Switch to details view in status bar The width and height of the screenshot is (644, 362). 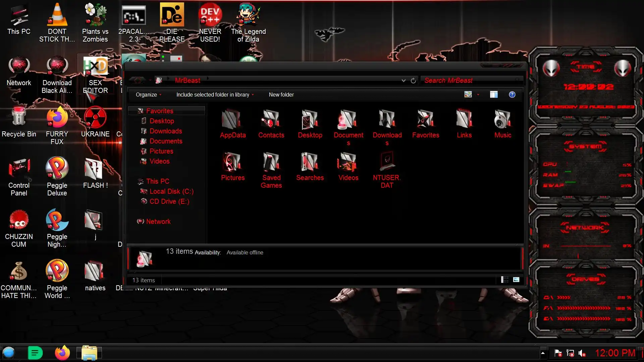(x=504, y=280)
